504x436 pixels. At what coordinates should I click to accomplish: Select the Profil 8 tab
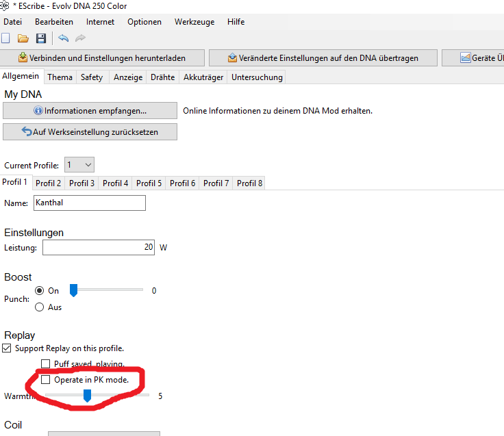coord(249,183)
